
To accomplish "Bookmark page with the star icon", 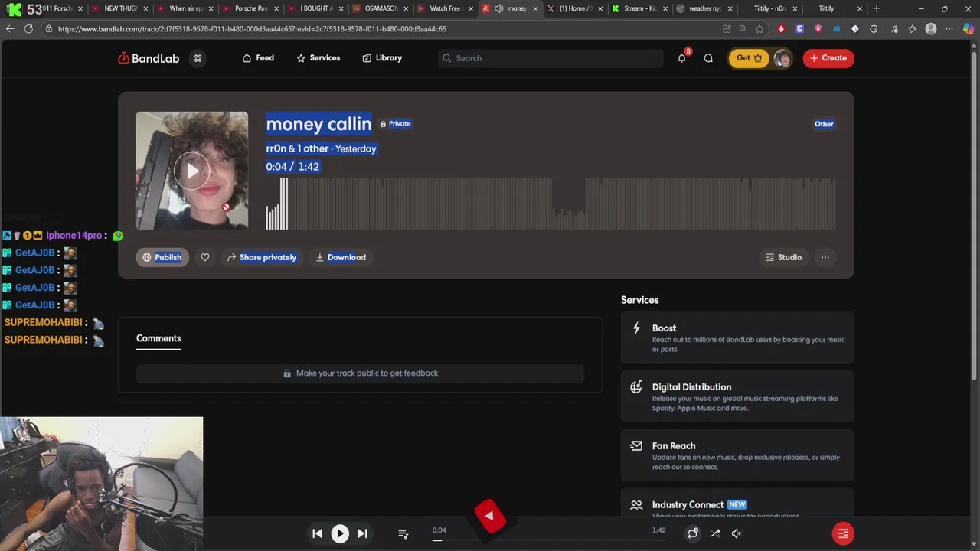I will (x=759, y=28).
